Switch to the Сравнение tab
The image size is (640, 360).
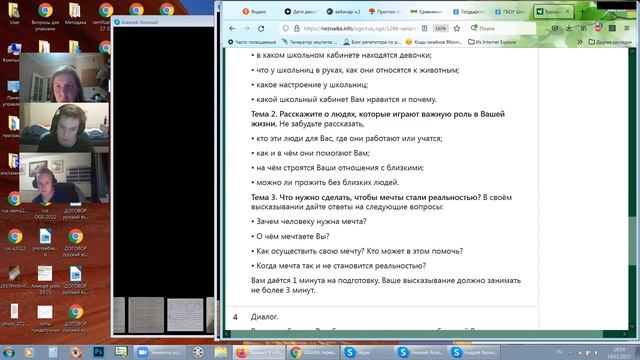pos(427,12)
